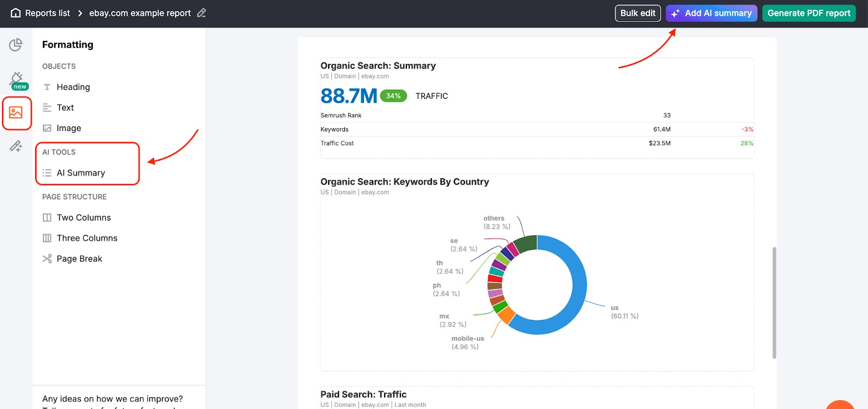Click the Heading object icon
The width and height of the screenshot is (868, 409).
47,87
